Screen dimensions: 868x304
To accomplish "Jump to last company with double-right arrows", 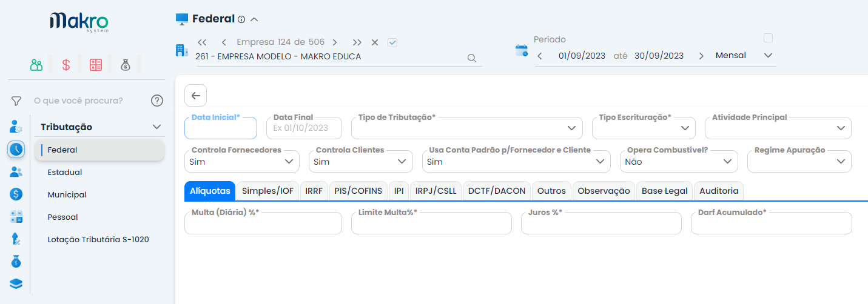I will click(x=357, y=42).
